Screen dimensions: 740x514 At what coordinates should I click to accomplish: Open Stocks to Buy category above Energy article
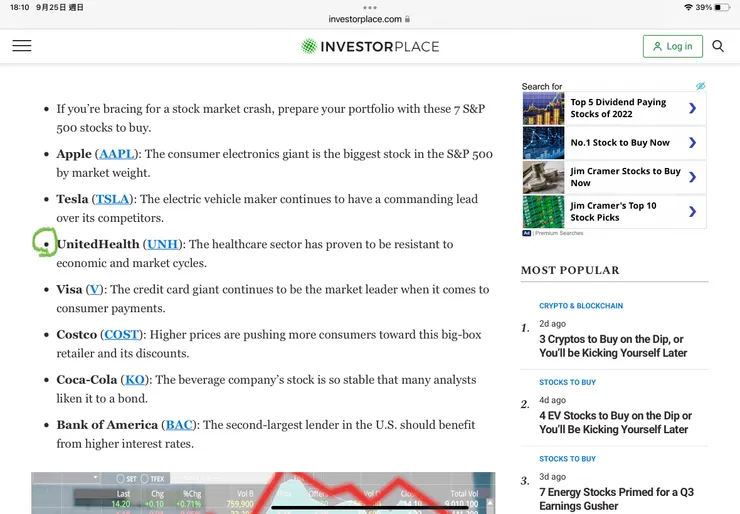[x=567, y=459]
